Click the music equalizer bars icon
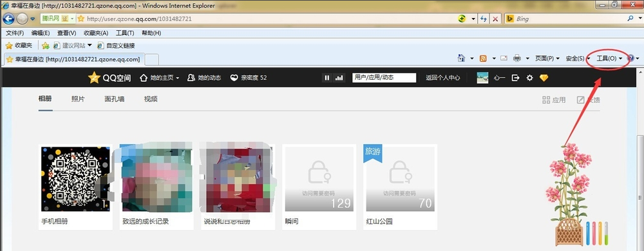The height and width of the screenshot is (251, 644). click(x=339, y=77)
